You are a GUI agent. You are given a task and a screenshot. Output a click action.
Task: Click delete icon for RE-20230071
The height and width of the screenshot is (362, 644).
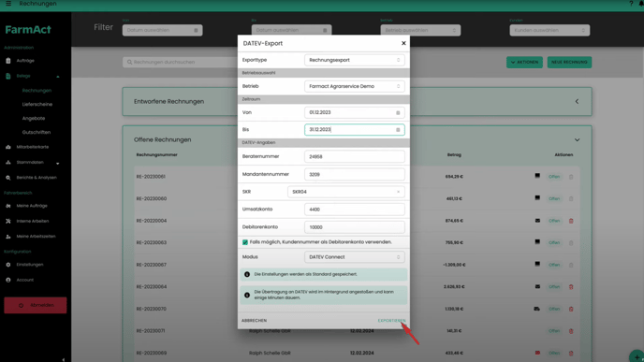coord(571,331)
